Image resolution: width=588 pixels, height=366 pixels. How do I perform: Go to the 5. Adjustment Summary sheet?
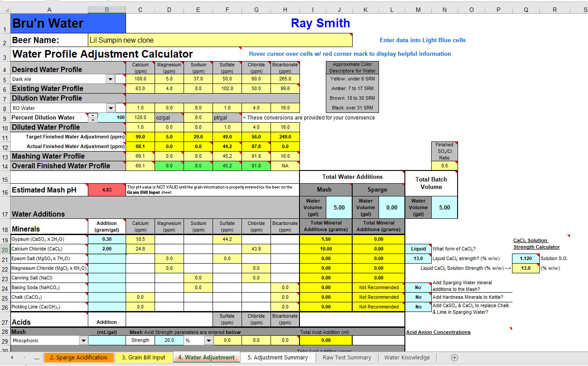(278, 358)
